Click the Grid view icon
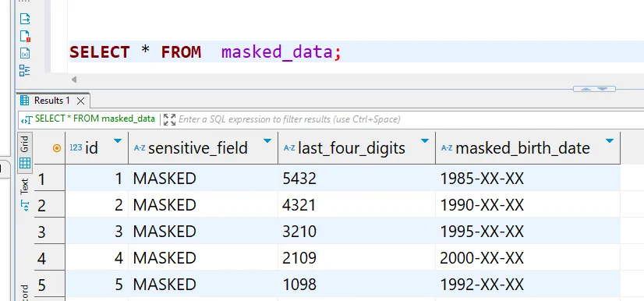The width and height of the screenshot is (644, 301). point(25,163)
